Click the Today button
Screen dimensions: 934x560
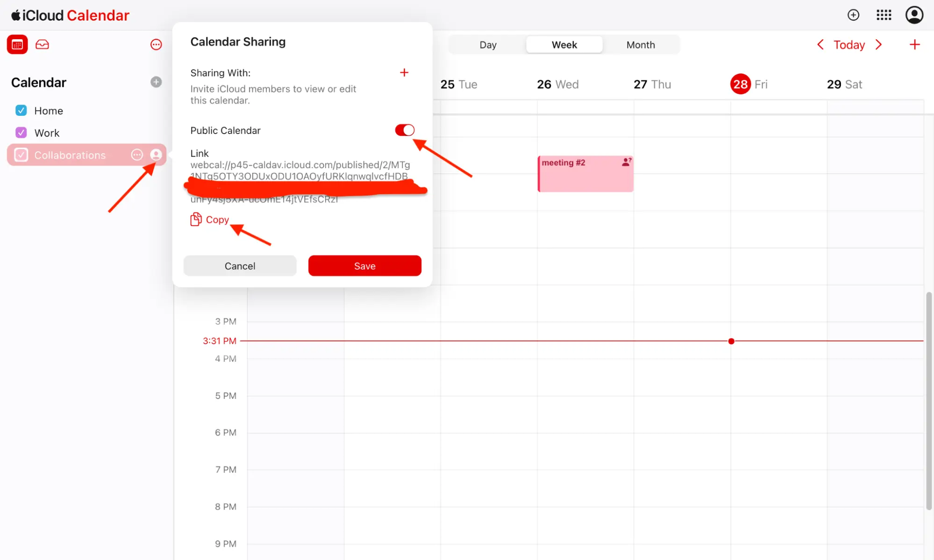(849, 45)
